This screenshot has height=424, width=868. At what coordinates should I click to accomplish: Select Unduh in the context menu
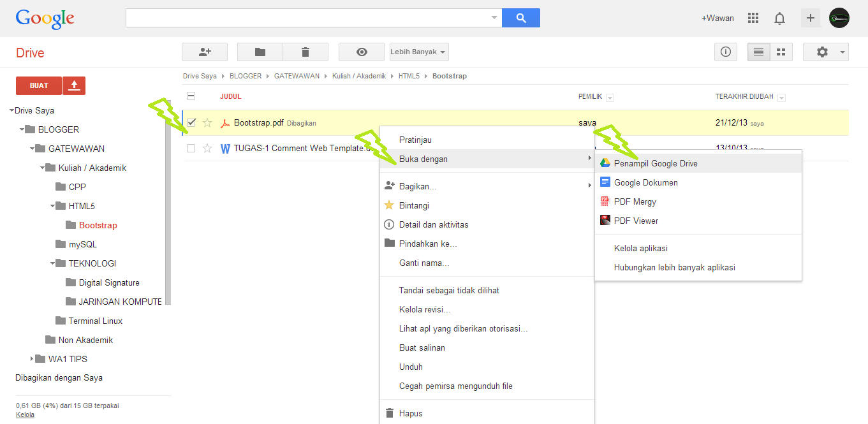(487, 367)
